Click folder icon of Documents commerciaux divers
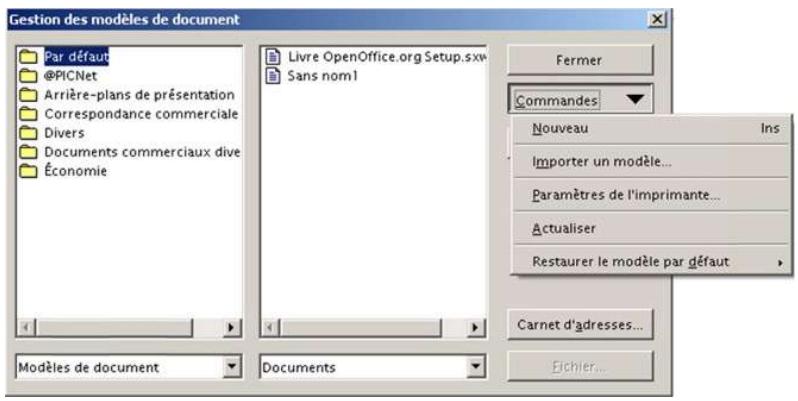Screen dimensions: 798x401 coord(28,152)
